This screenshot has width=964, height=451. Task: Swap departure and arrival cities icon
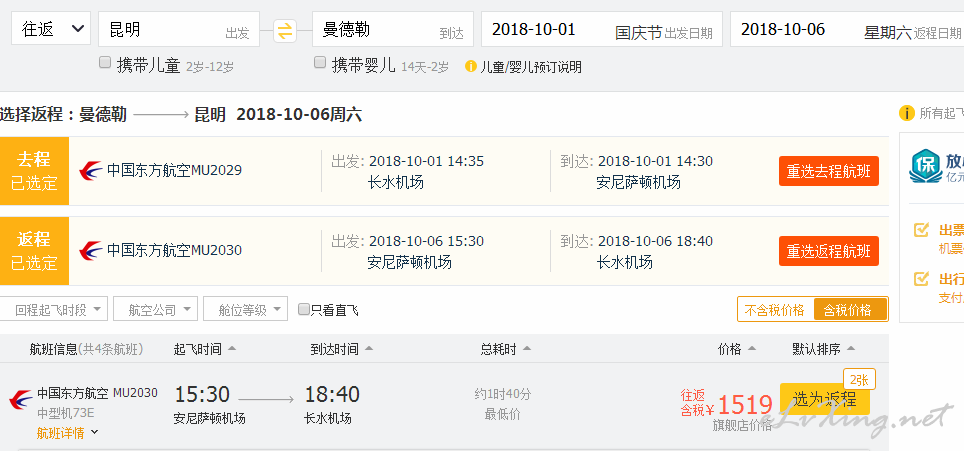285,30
